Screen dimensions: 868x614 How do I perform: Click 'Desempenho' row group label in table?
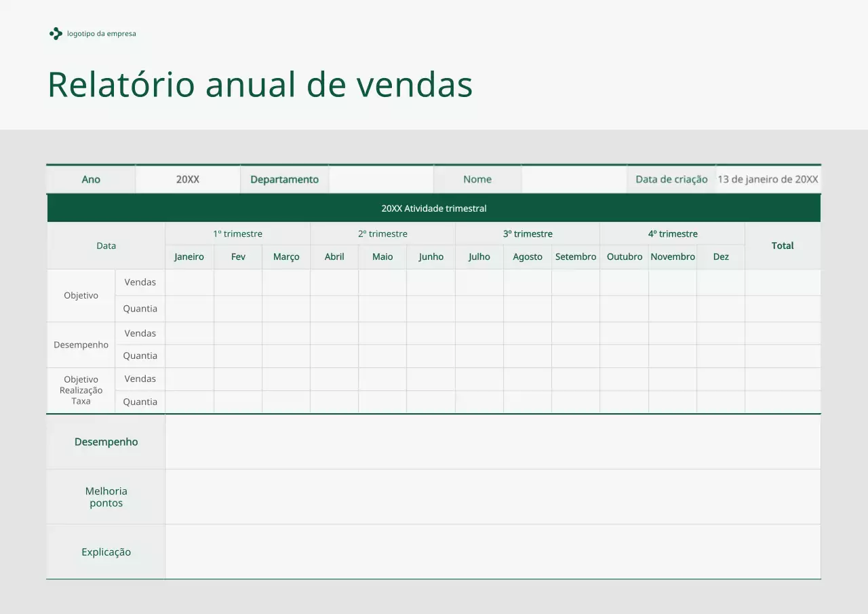[x=81, y=345]
